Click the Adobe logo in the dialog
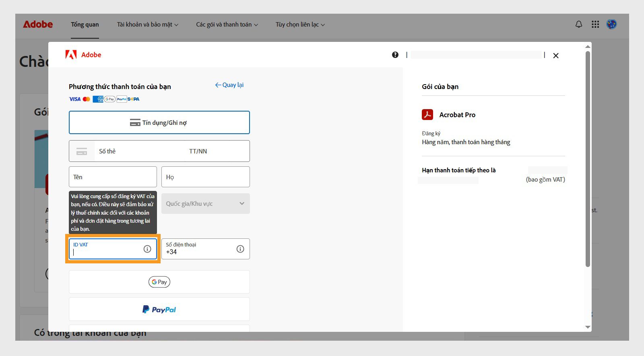644x356 pixels. pos(83,55)
